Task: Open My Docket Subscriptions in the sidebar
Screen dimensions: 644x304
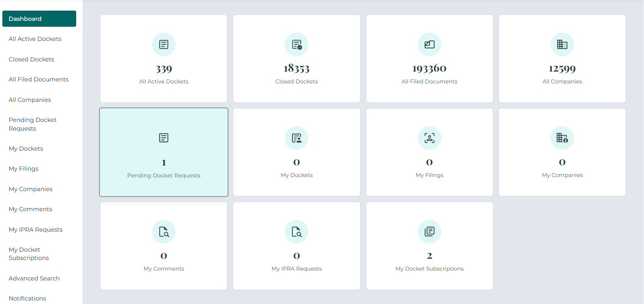Action: point(29,254)
